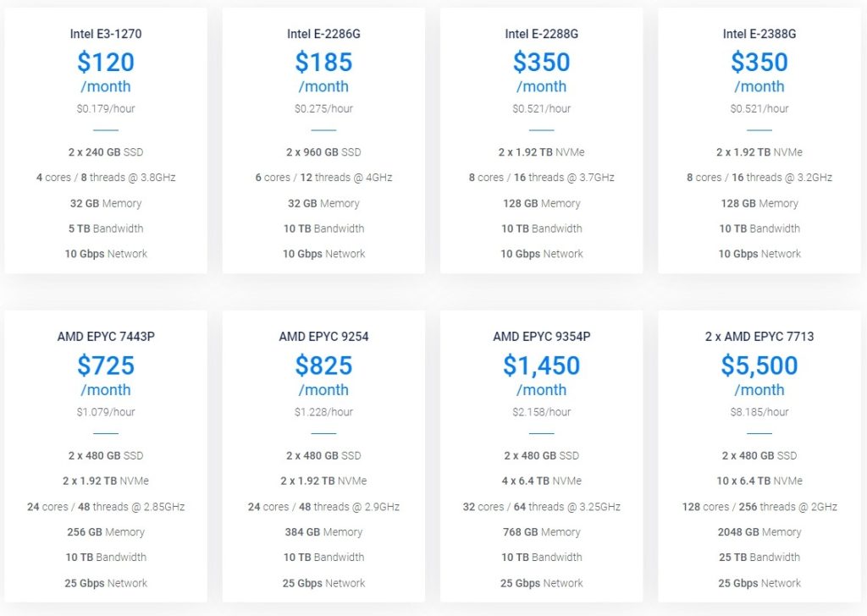Click the 5 TB Bandwidth spec line
Viewport: 867px width, 616px height.
[x=106, y=228]
